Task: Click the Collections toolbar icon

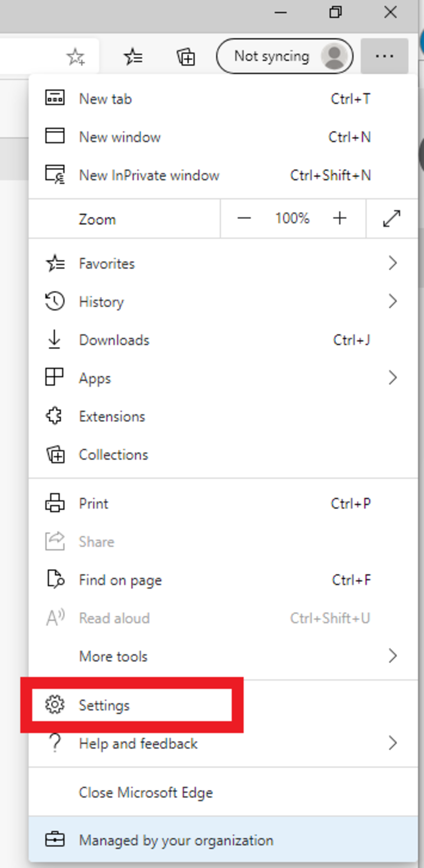Action: [x=186, y=57]
